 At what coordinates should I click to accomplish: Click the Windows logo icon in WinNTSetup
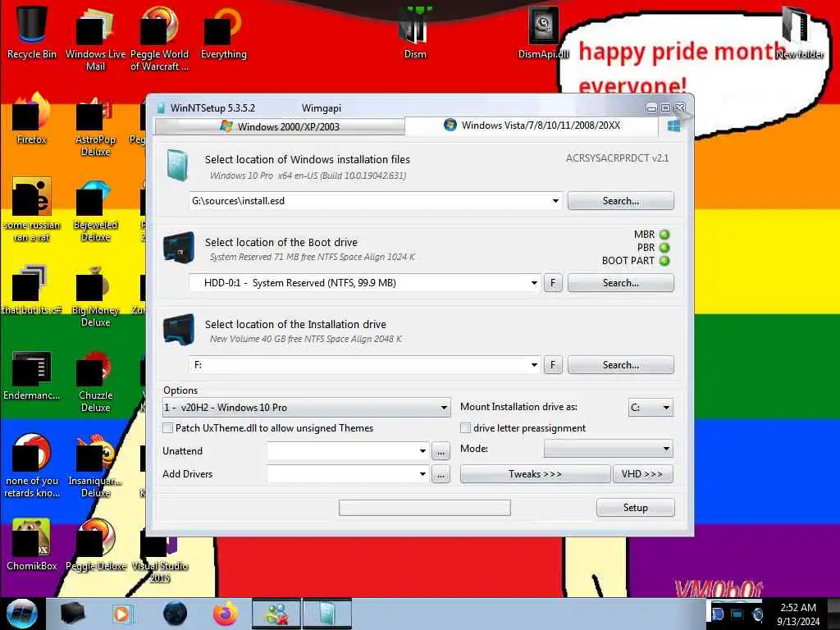[x=674, y=126]
